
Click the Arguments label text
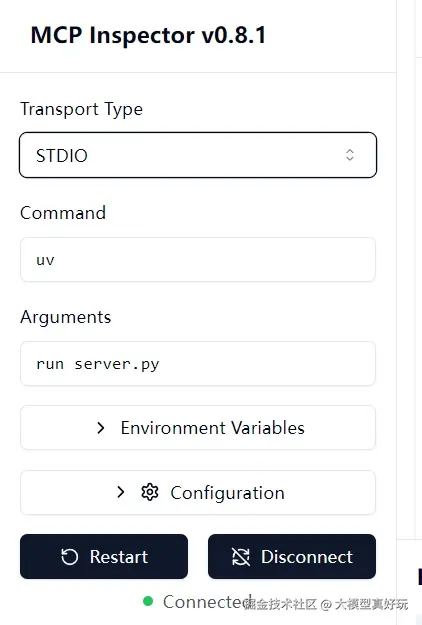[x=66, y=317]
